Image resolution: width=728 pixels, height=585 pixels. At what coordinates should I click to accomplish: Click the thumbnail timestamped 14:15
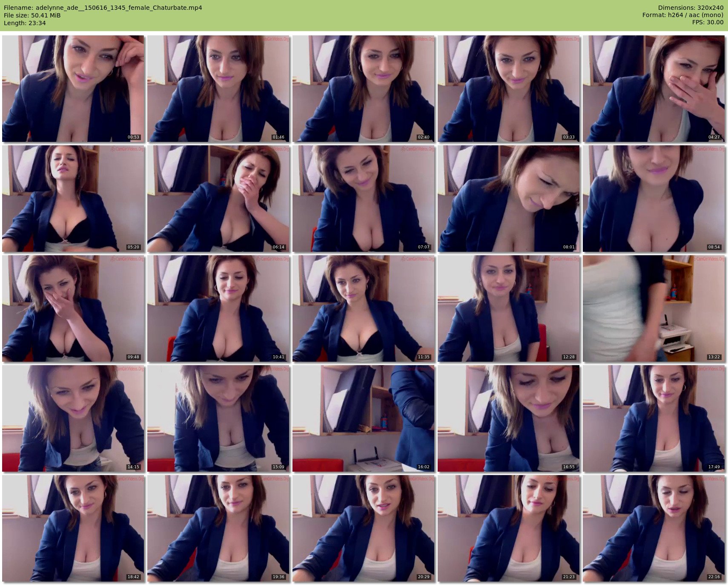coord(73,418)
